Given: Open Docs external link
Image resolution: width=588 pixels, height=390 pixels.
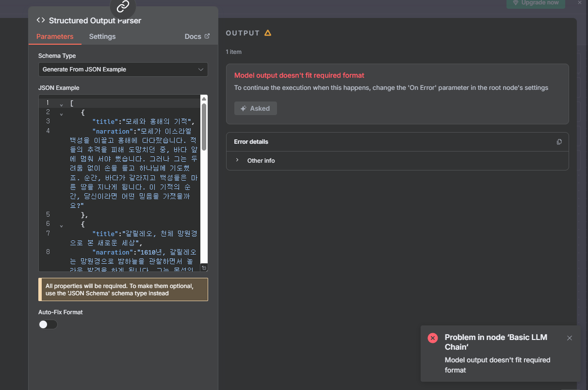Looking at the screenshot, I should click(x=197, y=36).
